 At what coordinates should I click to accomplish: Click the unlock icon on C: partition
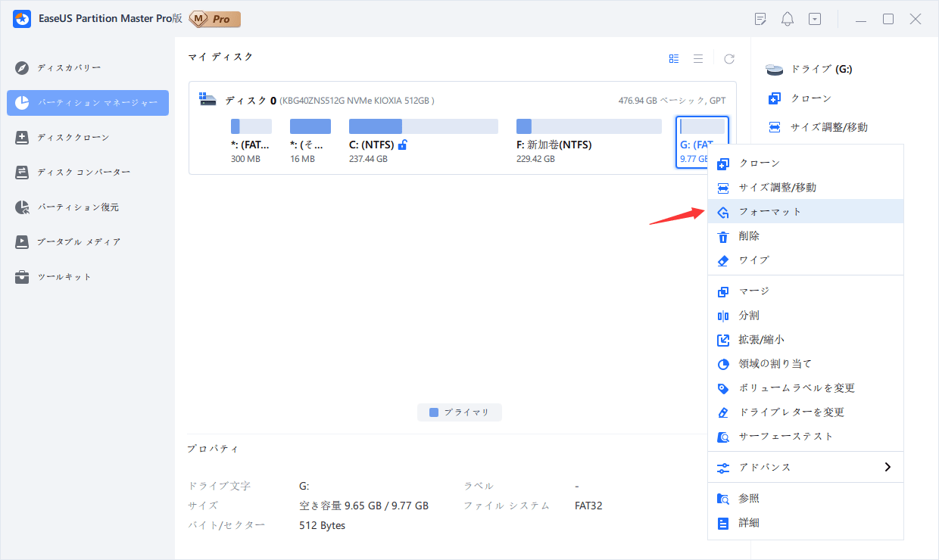coord(403,145)
